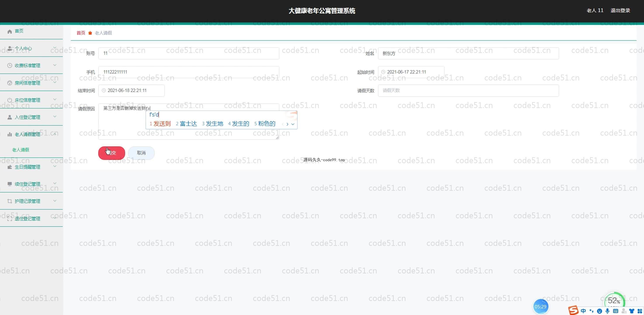This screenshot has height=315, width=644.
Task: Click the 首页 home icon in the sidebar
Action: pos(9,31)
